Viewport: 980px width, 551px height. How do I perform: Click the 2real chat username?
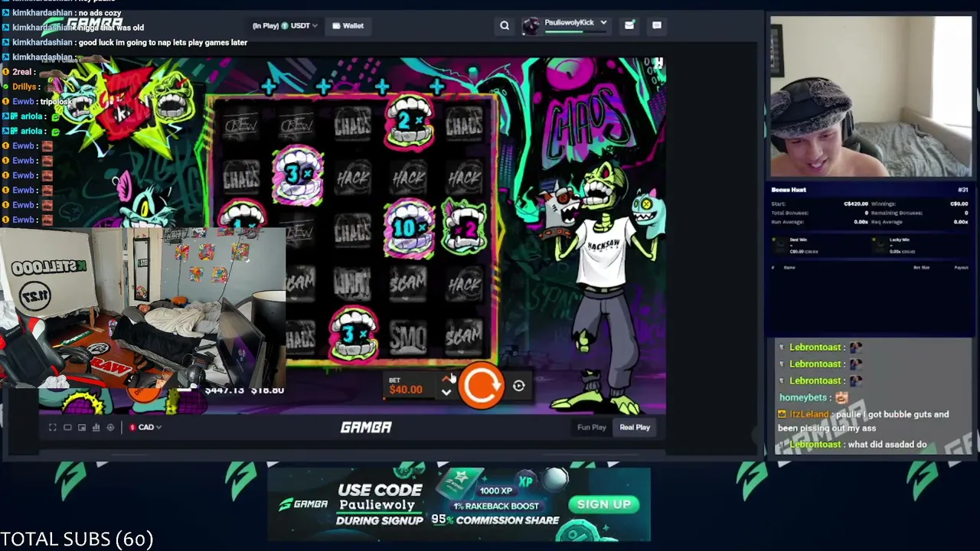click(21, 72)
